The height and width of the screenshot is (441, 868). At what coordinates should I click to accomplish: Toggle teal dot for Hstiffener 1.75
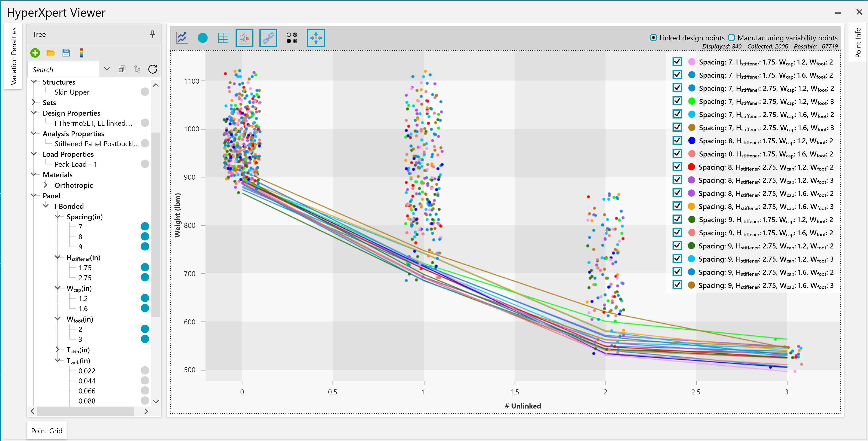[x=145, y=268]
